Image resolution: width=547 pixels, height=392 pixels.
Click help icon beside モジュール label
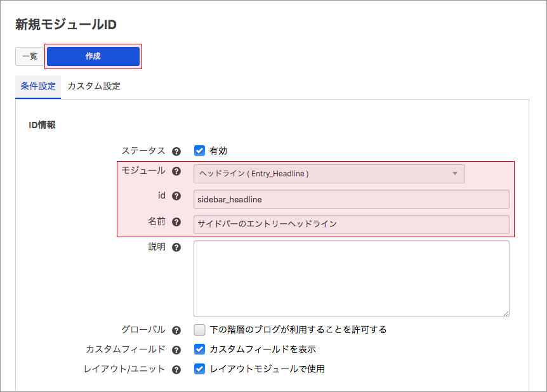coord(176,171)
